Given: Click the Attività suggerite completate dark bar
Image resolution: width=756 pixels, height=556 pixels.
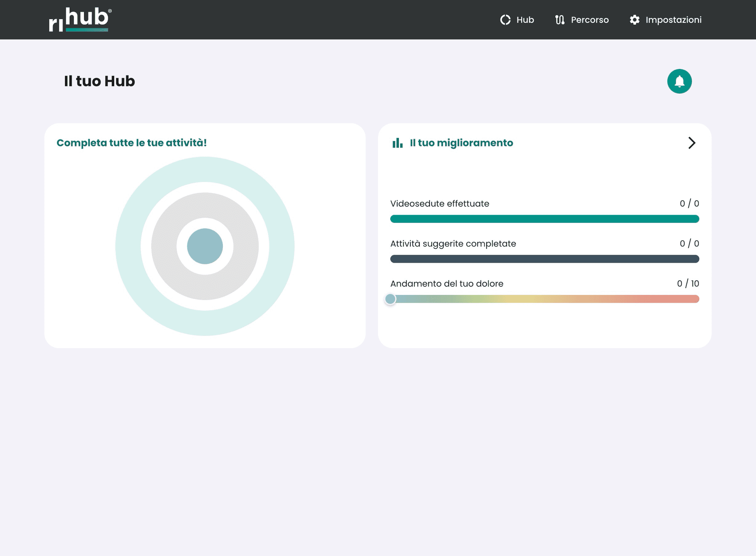Looking at the screenshot, I should pos(544,259).
